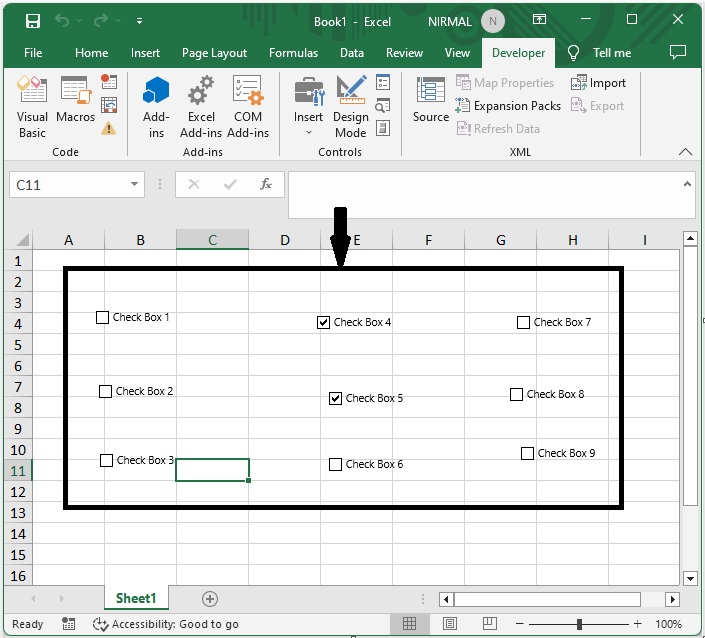Screen dimensions: 705x638
Task: Switch to Formulas tab
Action: [x=293, y=53]
